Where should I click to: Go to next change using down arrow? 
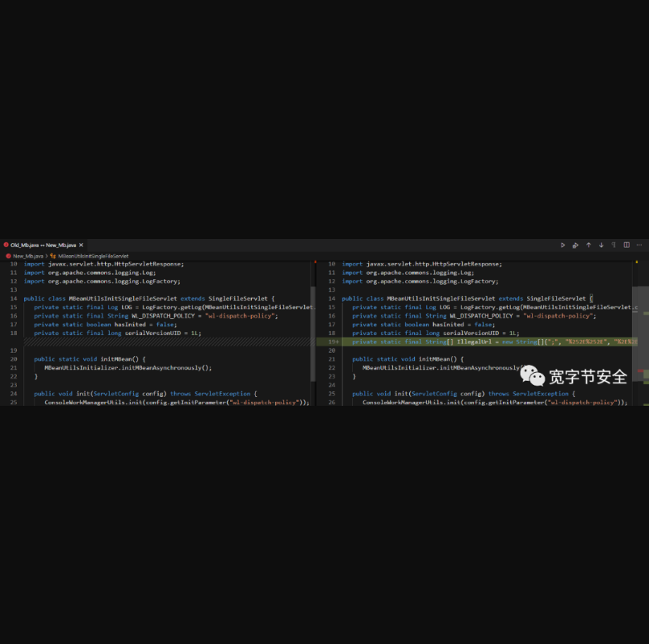[x=601, y=245]
